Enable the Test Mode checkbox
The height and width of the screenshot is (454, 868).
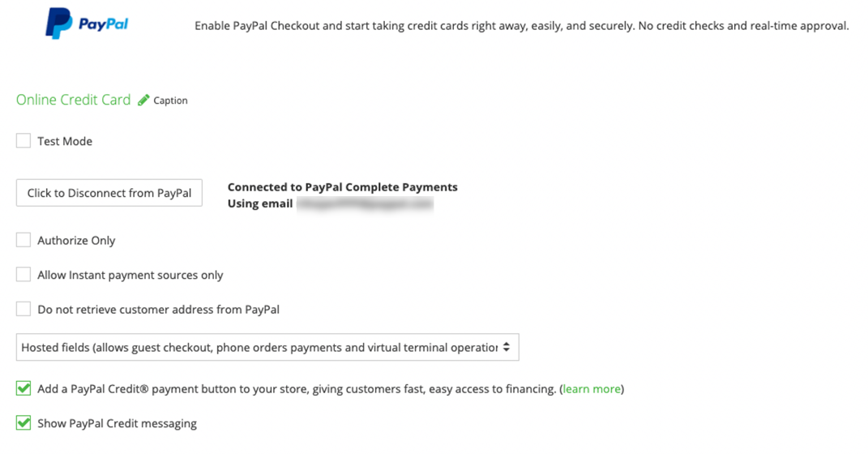(x=24, y=141)
